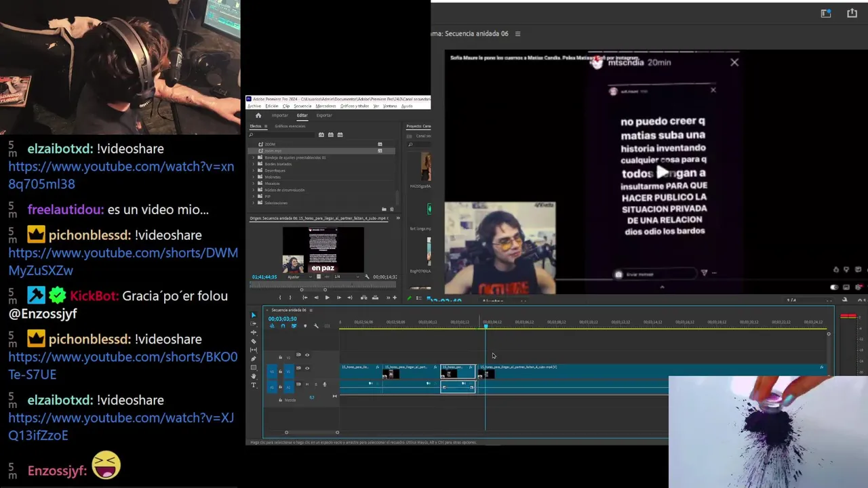Select the Selection arrow tool in timeline
The image size is (868, 488).
[254, 315]
